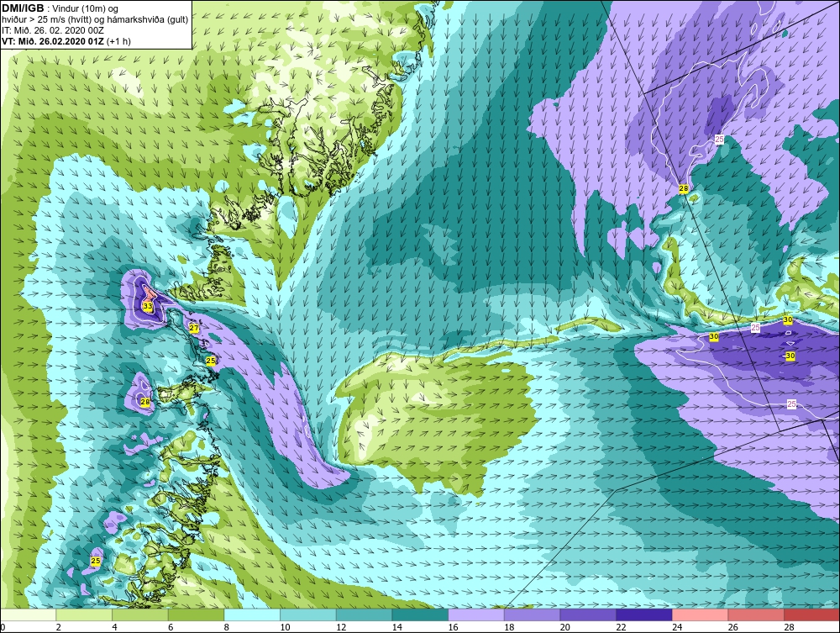Viewport: 840px width, 633px height.
Task: Click the legend scale number 14
Action: tap(397, 627)
